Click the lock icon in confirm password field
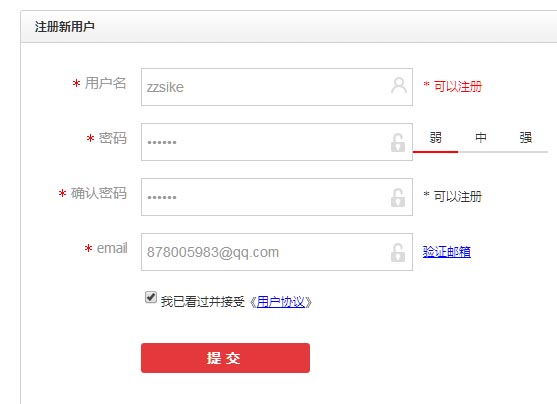The image size is (557, 404). (x=398, y=197)
